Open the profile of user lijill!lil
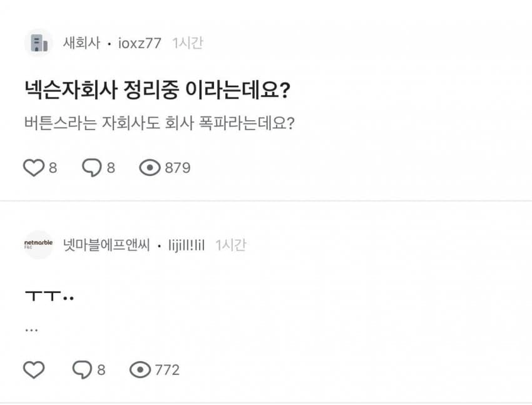Screen dimensions: 532x405 [x=187, y=245]
